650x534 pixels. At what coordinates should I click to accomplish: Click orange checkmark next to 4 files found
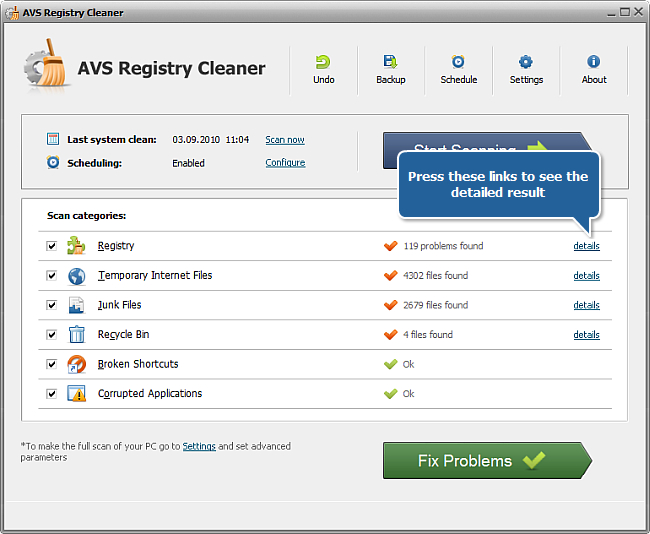tap(390, 335)
